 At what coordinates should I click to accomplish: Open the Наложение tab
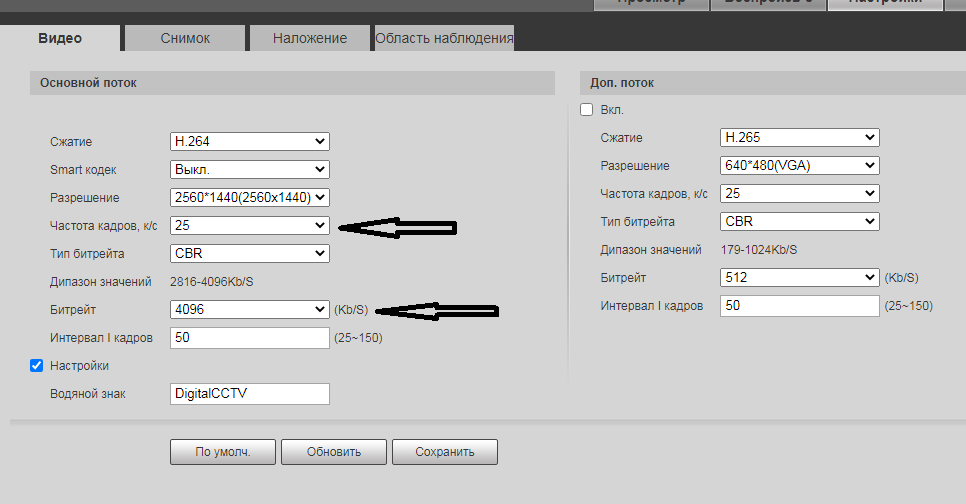310,38
